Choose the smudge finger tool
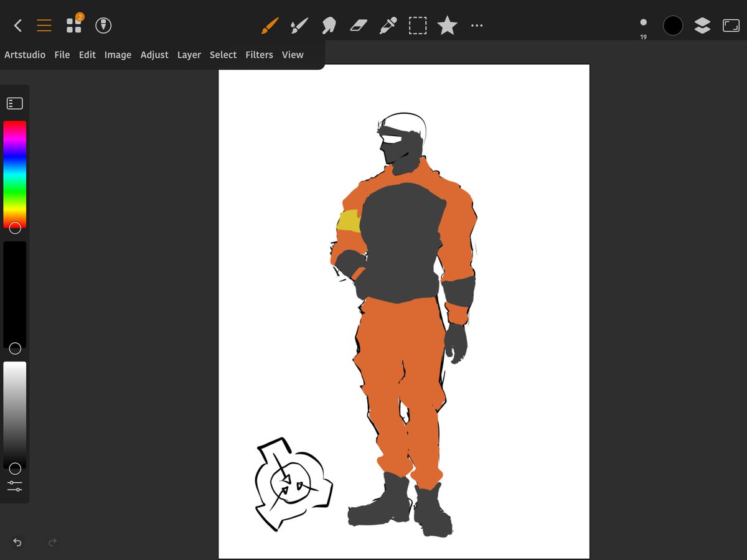The height and width of the screenshot is (560, 747). [329, 26]
